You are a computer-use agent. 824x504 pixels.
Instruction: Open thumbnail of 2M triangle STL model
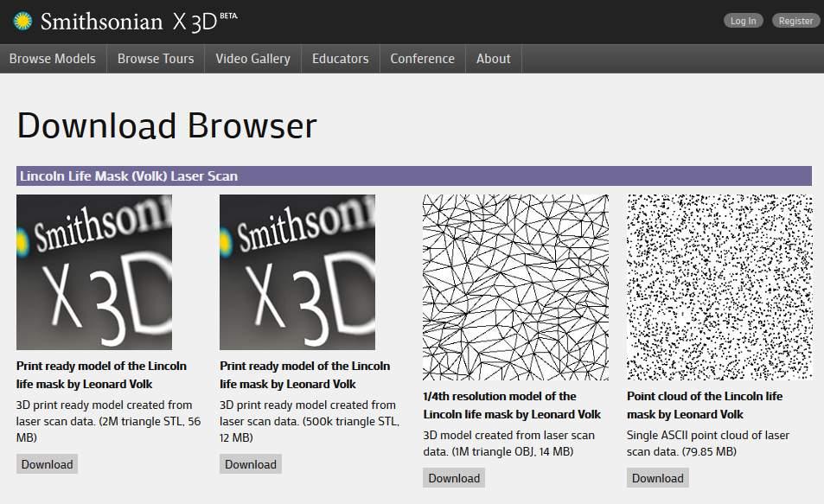[x=94, y=272]
